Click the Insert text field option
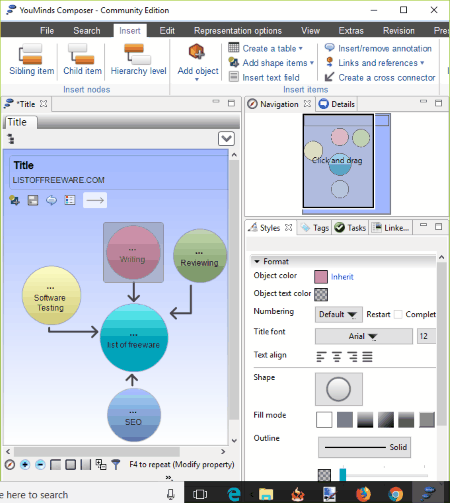The width and height of the screenshot is (450, 503). (264, 77)
